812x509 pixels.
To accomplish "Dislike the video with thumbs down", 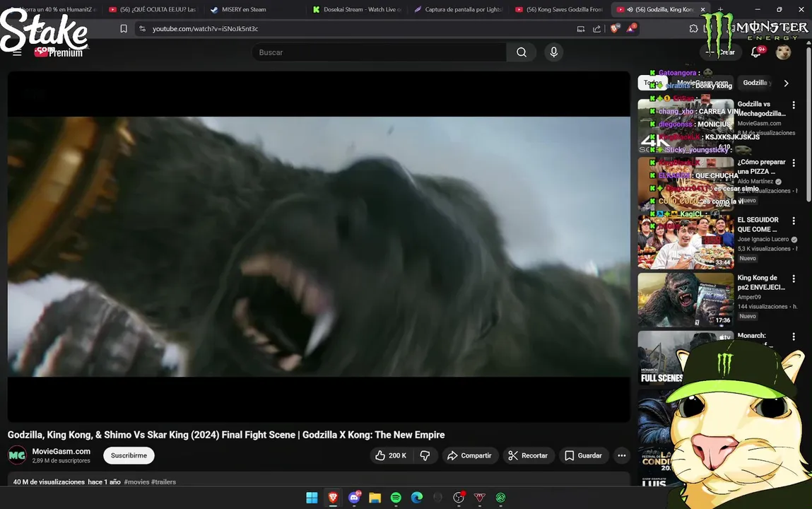I will 425,456.
